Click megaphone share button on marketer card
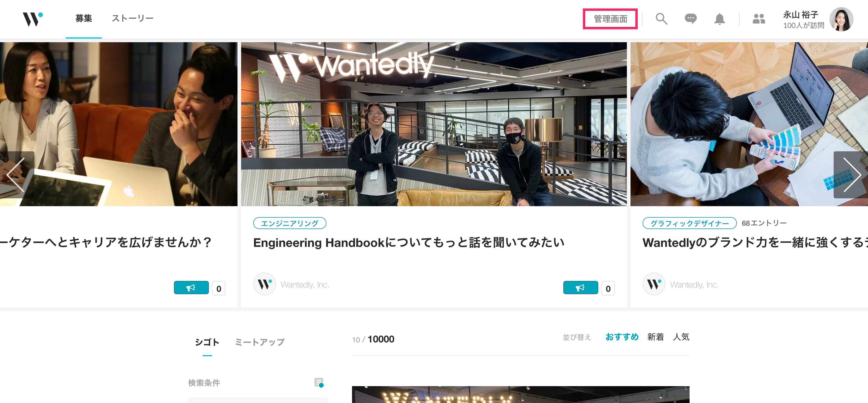 191,288
